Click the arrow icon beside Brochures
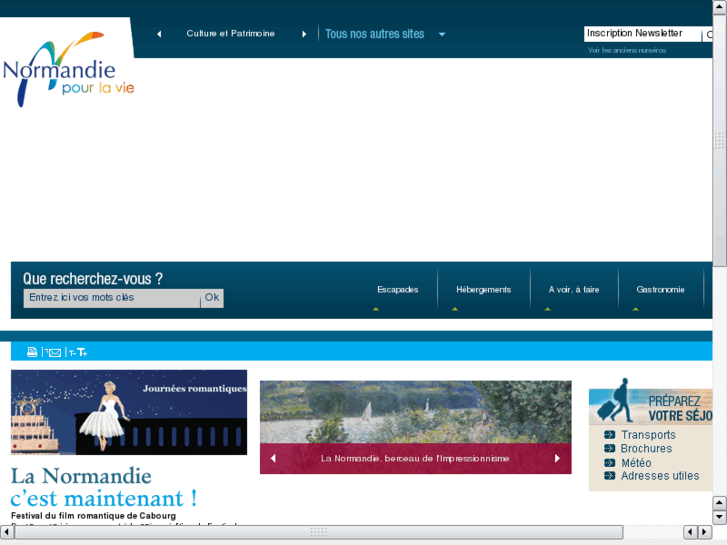 point(610,448)
